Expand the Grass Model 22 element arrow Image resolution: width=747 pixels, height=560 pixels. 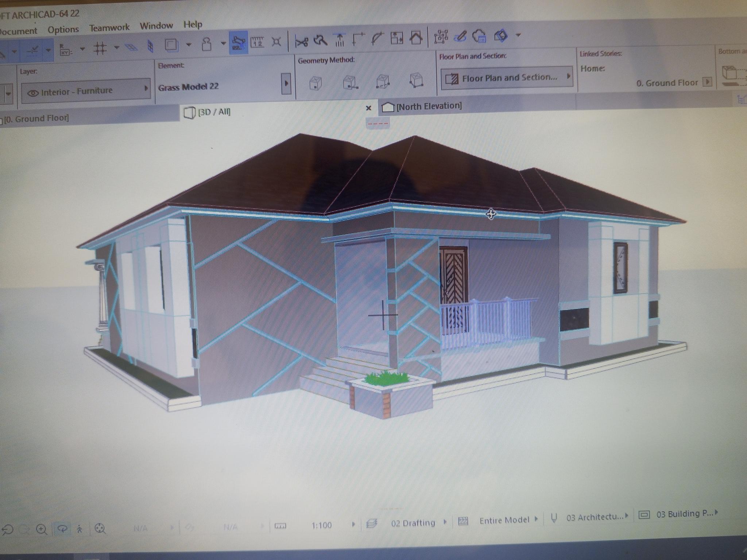click(286, 83)
